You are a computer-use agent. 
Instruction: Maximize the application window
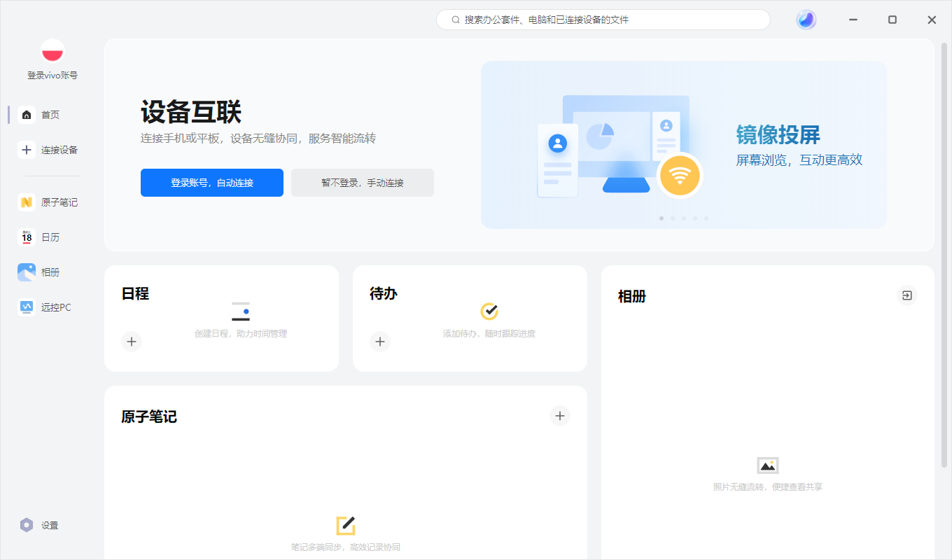pyautogui.click(x=892, y=20)
